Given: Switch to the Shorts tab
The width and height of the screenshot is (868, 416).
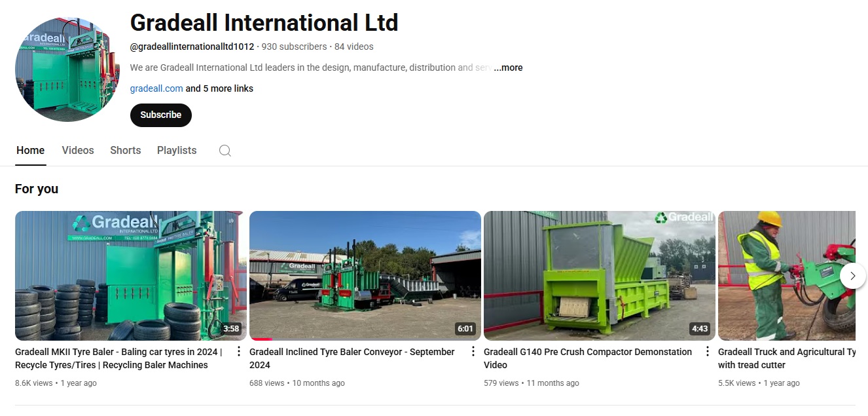Looking at the screenshot, I should pos(125,150).
